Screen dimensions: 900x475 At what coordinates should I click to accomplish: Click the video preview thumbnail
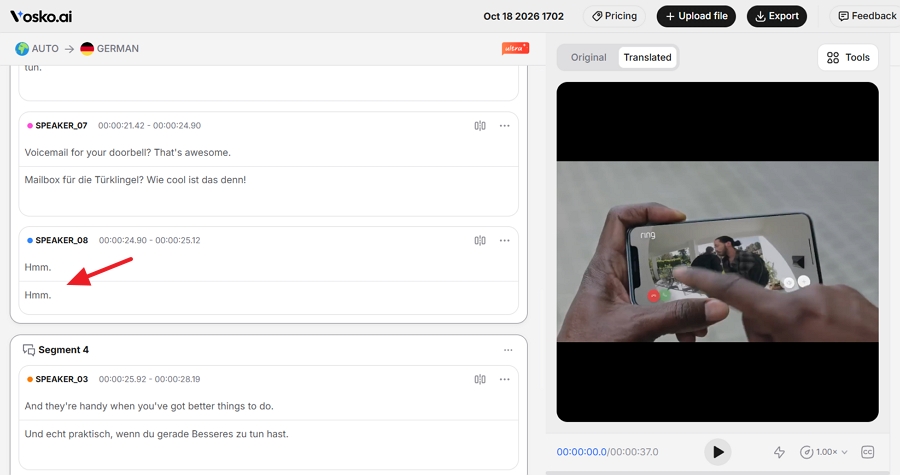coord(717,252)
